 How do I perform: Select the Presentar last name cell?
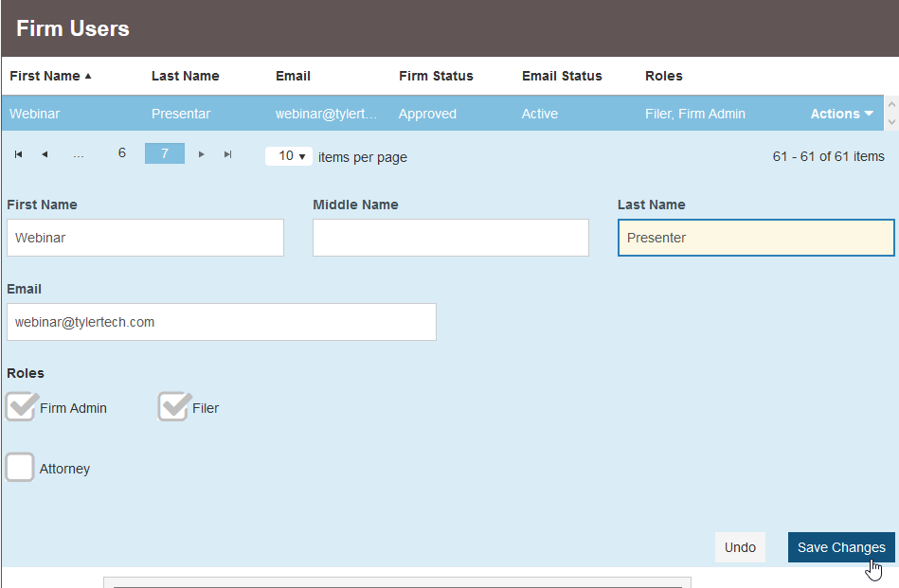click(x=181, y=114)
